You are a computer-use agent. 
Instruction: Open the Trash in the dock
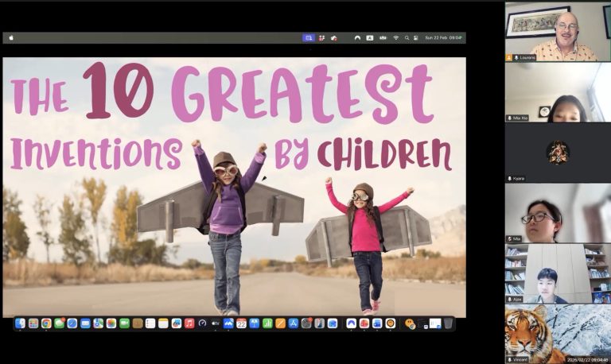pyautogui.click(x=448, y=323)
